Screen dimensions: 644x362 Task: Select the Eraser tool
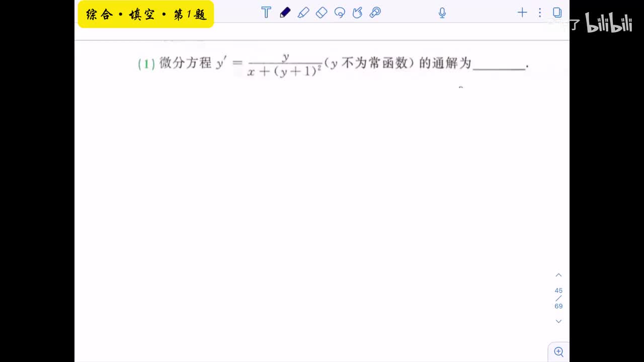click(321, 13)
